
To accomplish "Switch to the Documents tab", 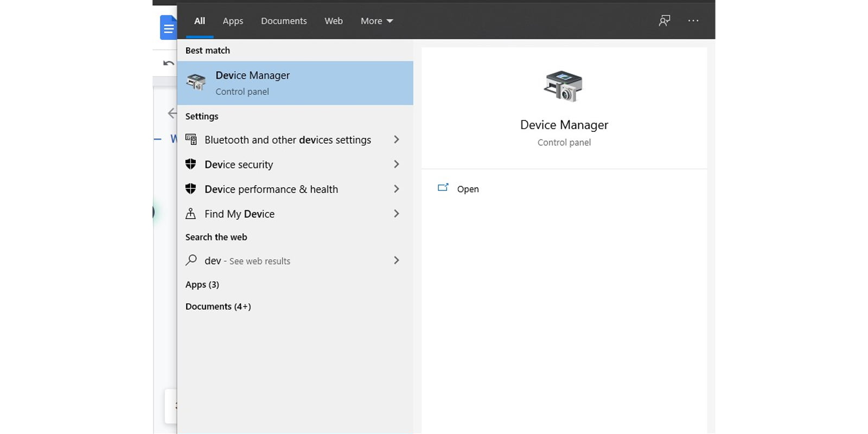I will (x=284, y=21).
